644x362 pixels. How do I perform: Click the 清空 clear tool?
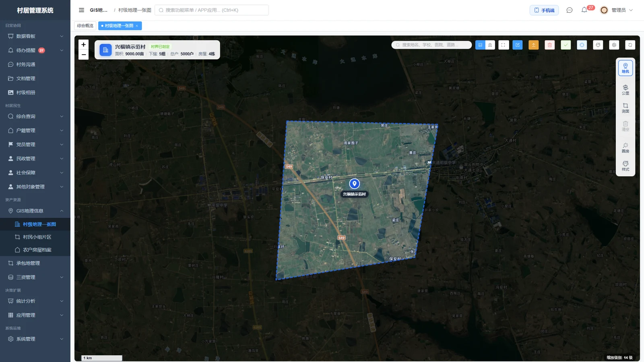[625, 126]
